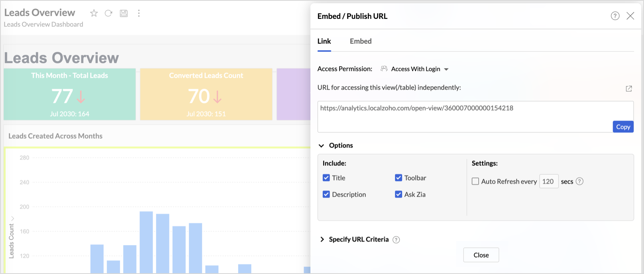Click the save icon in the dashboard header

pos(124,13)
